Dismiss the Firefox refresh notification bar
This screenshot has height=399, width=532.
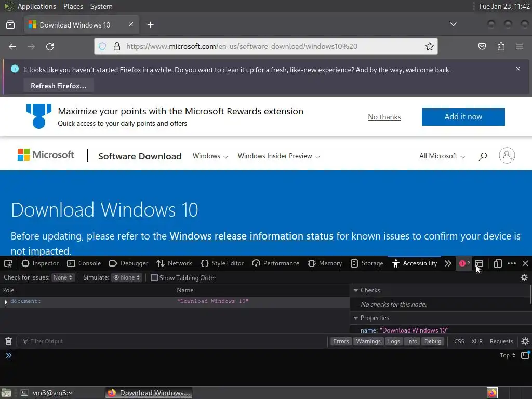[x=518, y=69]
